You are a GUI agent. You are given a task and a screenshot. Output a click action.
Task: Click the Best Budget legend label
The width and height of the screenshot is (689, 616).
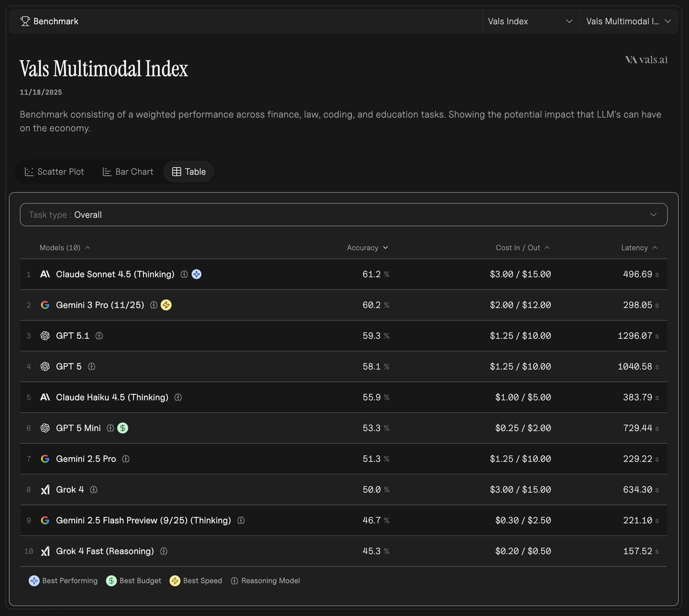(140, 580)
